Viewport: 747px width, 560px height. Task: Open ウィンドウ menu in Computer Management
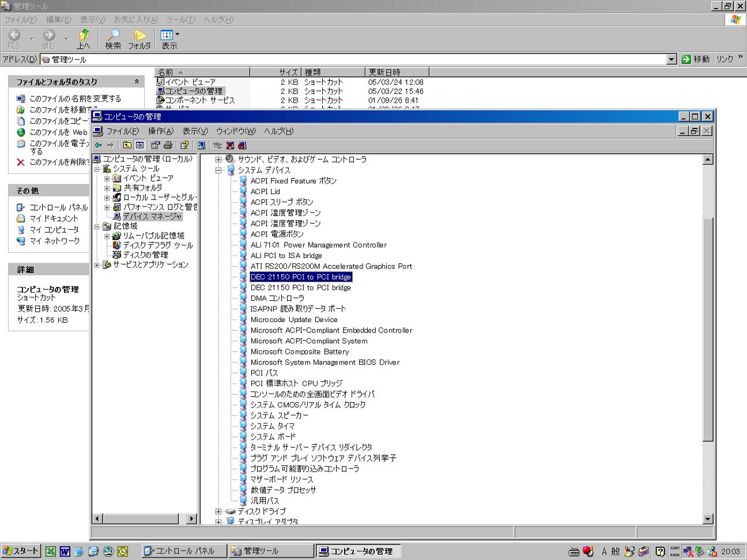pyautogui.click(x=236, y=131)
